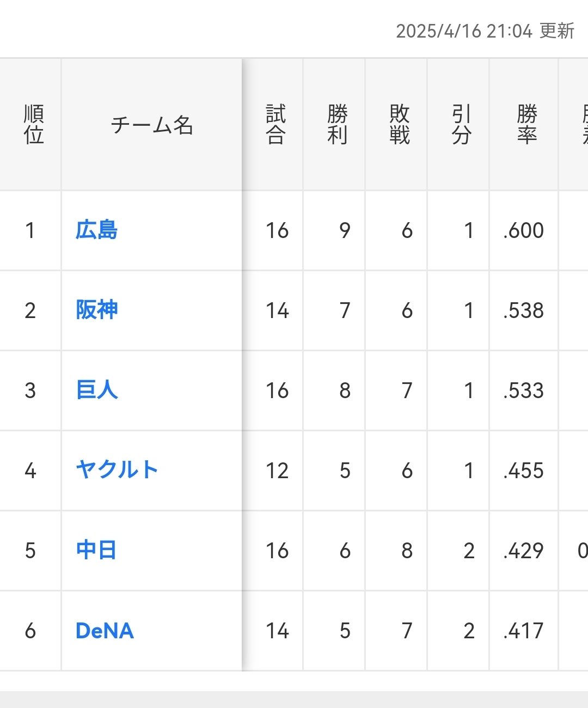Viewport: 588px width, 708px height.
Task: Click 広島's win rate cell .600
Action: click(523, 230)
